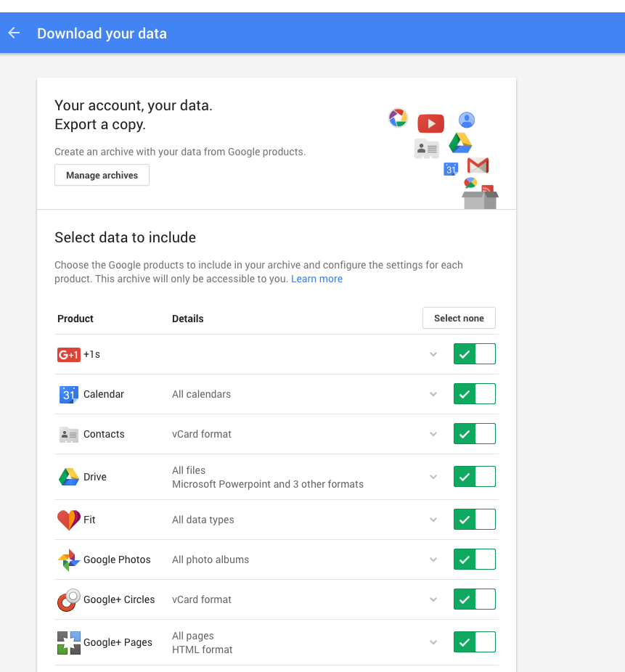Click 'Microsoft Powerpoint and 3 other formats' text

coord(268,484)
